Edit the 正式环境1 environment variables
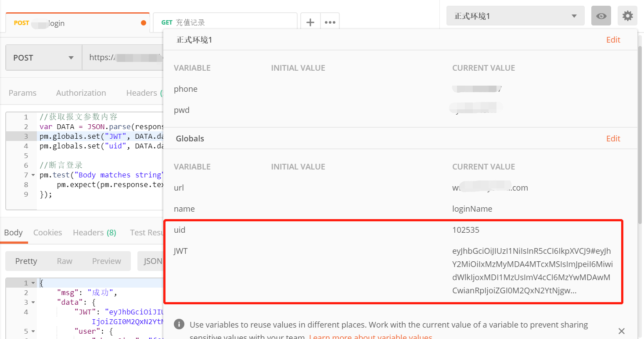 tap(613, 40)
